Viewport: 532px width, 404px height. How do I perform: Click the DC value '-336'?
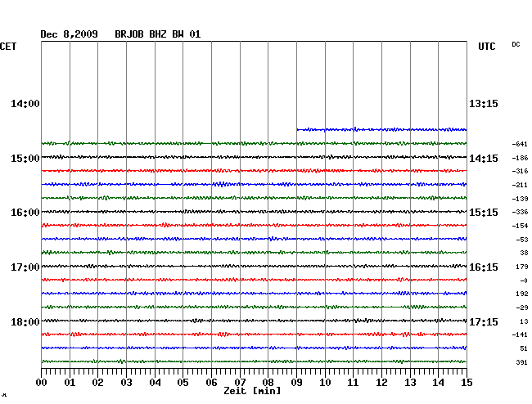pos(520,212)
